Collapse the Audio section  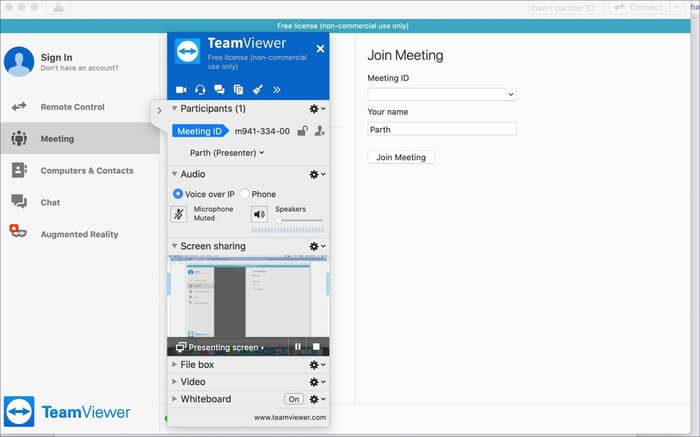pyautogui.click(x=175, y=174)
